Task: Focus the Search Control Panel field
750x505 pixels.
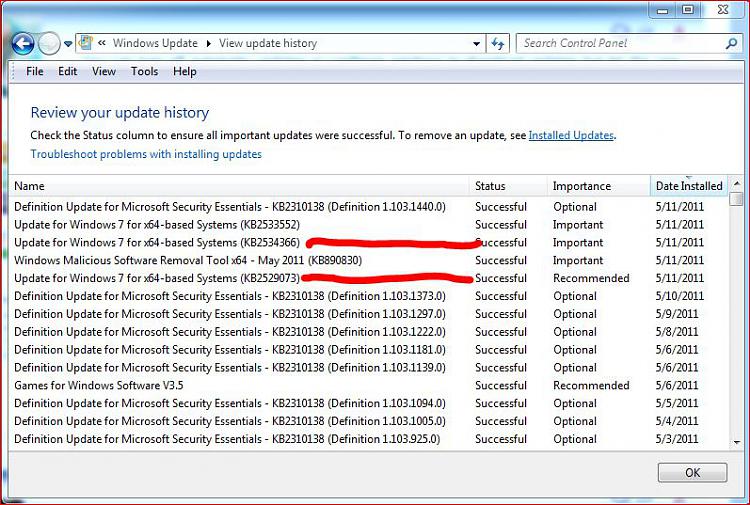Action: (619, 43)
